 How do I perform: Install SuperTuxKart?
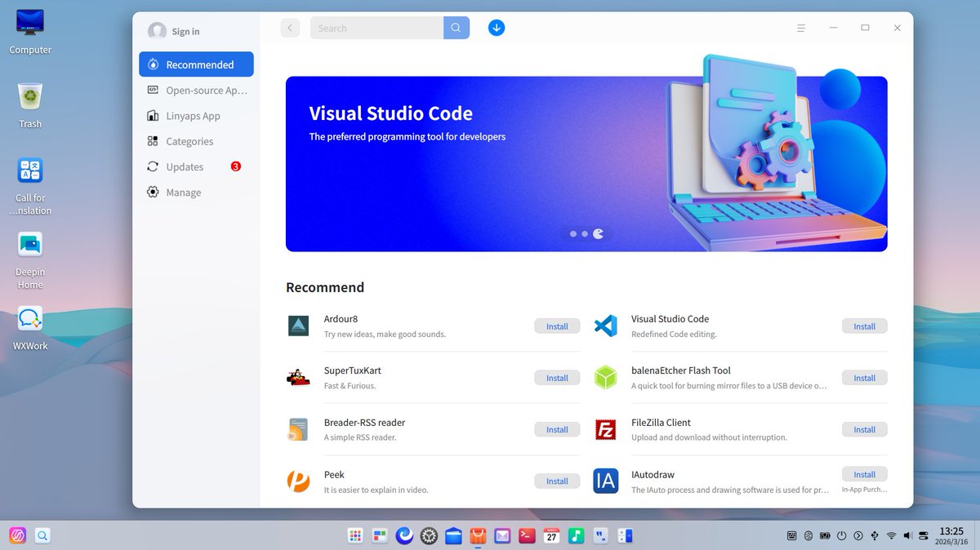click(x=556, y=377)
